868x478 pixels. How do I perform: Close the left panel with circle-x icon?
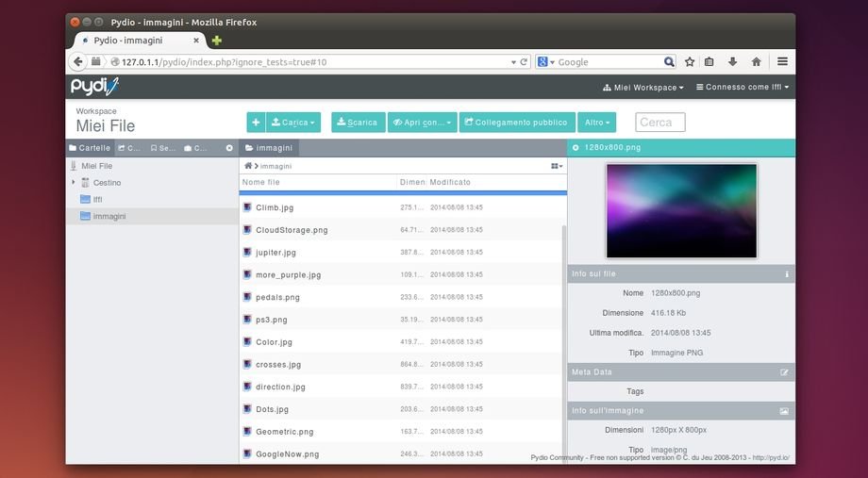coord(229,148)
